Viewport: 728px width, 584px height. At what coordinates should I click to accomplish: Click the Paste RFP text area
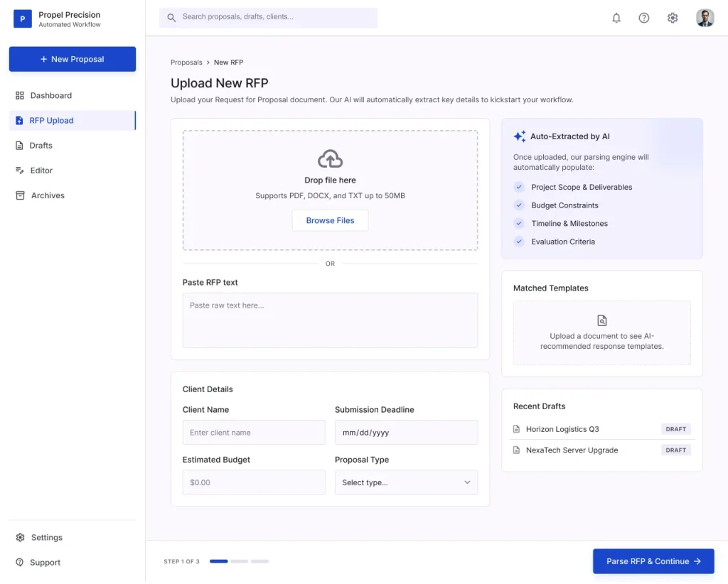[330, 320]
